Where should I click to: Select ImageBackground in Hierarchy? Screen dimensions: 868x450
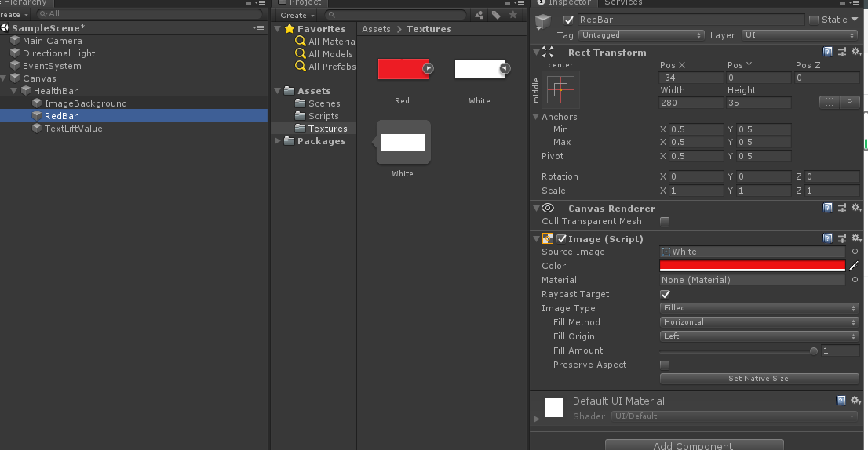[x=86, y=103]
